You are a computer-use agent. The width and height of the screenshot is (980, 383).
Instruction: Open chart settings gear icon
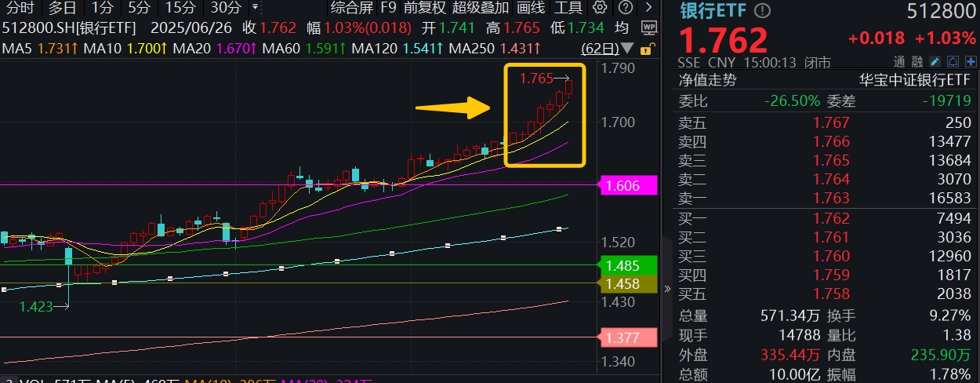pos(600,9)
